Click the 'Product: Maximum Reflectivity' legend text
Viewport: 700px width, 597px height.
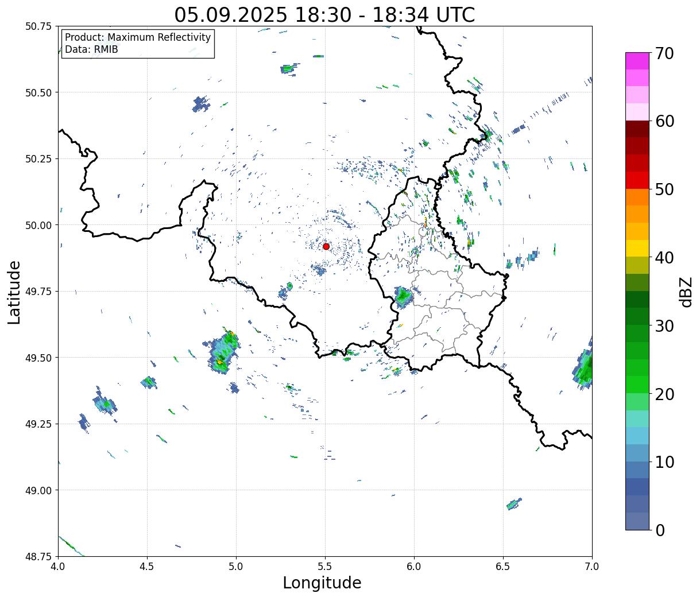[138, 37]
